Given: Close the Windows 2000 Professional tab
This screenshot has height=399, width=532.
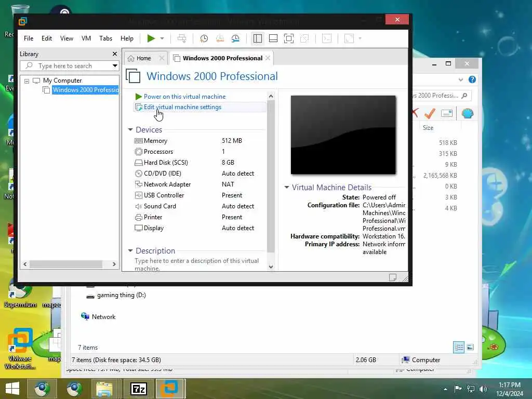Looking at the screenshot, I should tap(268, 58).
